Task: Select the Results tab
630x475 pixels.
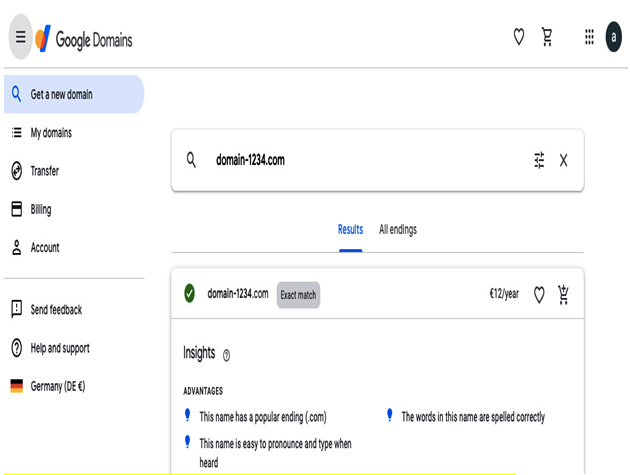Action: pyautogui.click(x=350, y=229)
